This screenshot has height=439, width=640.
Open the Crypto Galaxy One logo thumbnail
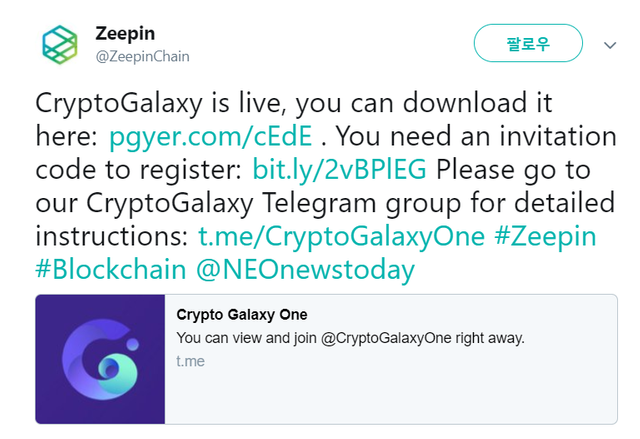point(99,359)
